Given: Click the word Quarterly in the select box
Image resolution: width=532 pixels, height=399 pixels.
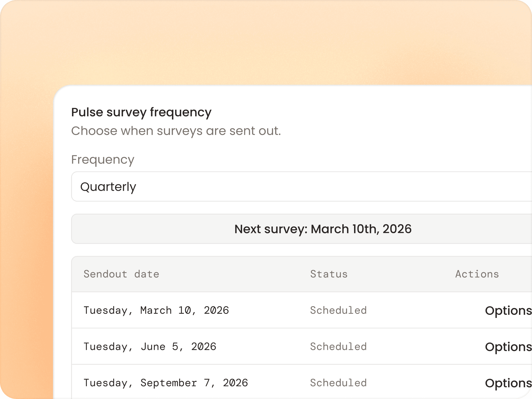Looking at the screenshot, I should [108, 187].
